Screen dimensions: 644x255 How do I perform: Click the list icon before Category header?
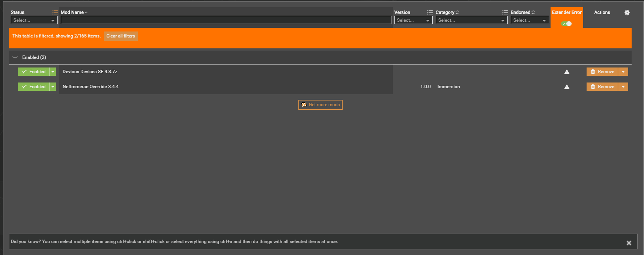pos(430,12)
